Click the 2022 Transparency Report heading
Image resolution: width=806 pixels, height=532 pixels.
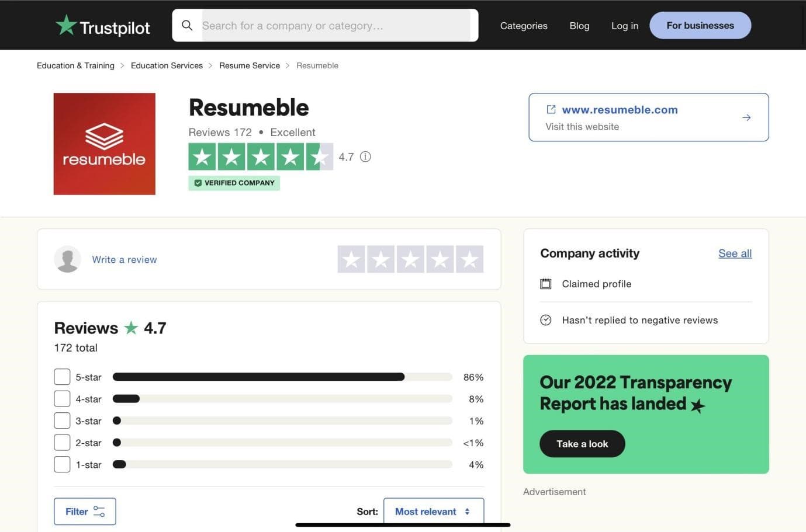click(x=635, y=393)
